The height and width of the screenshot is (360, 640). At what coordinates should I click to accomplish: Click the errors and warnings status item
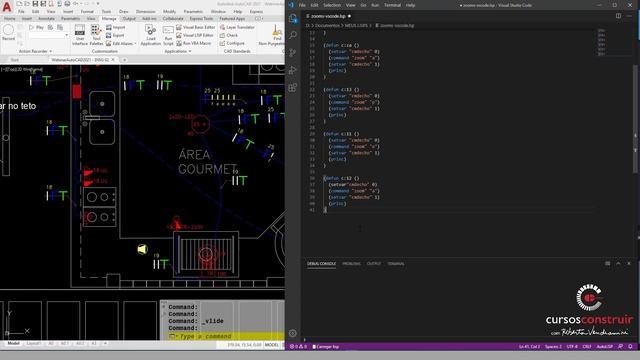298,347
